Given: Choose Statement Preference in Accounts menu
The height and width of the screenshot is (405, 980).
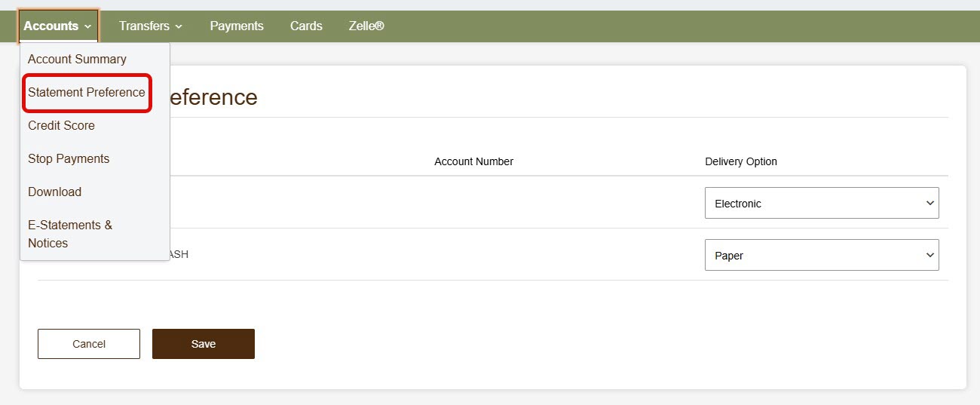Looking at the screenshot, I should point(87,92).
